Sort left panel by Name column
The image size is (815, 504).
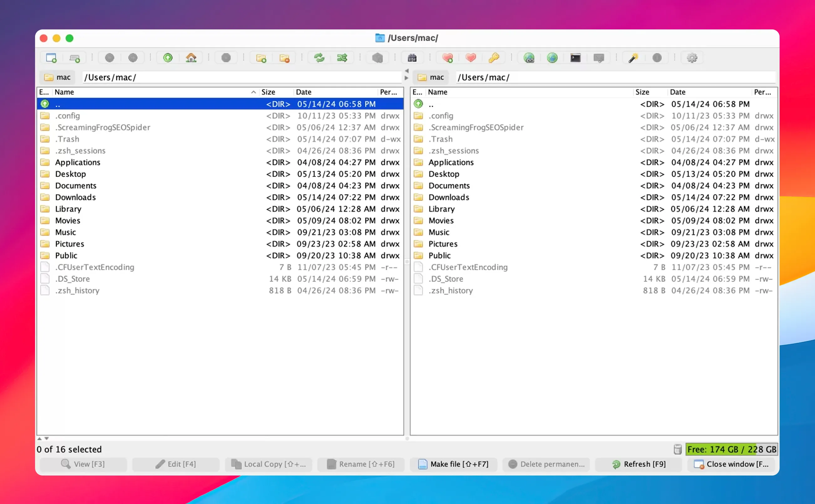[156, 92]
